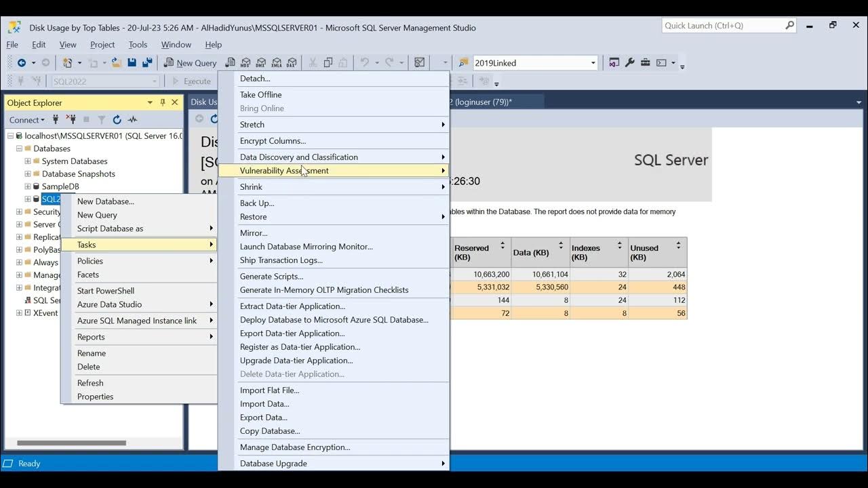Choose Script Database as submenu
Screen dimensions: 868x488
tap(139, 228)
